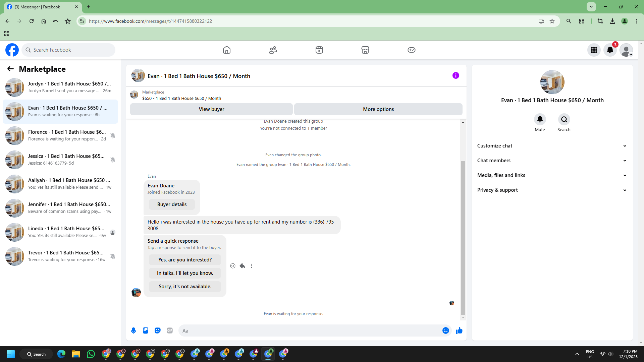Mute this conversation with bell button
Image resolution: width=644 pixels, height=362 pixels.
pos(540,119)
